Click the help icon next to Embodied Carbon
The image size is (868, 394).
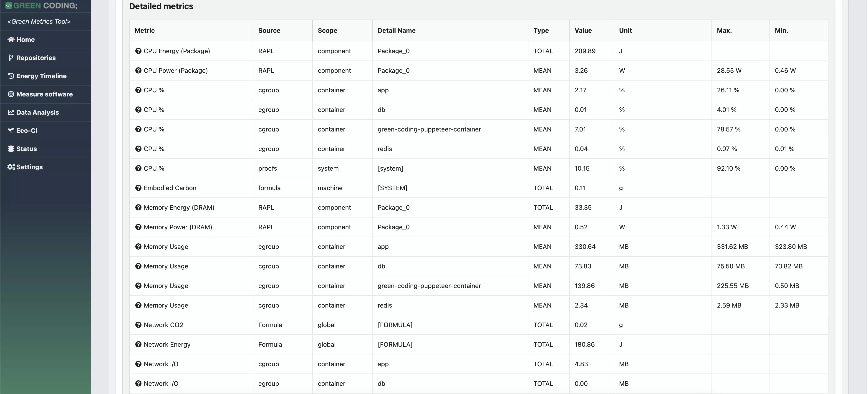138,188
